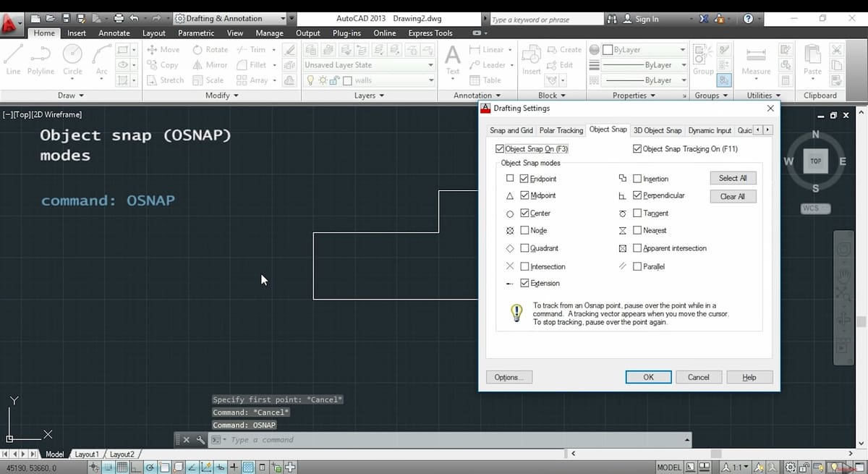The image size is (868, 474).
Task: Open the Unsaved Layer State dropdown
Action: point(369,65)
